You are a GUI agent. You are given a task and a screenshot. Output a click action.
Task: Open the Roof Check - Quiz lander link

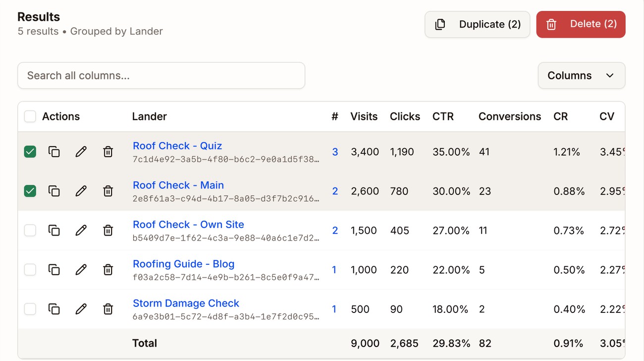point(177,146)
